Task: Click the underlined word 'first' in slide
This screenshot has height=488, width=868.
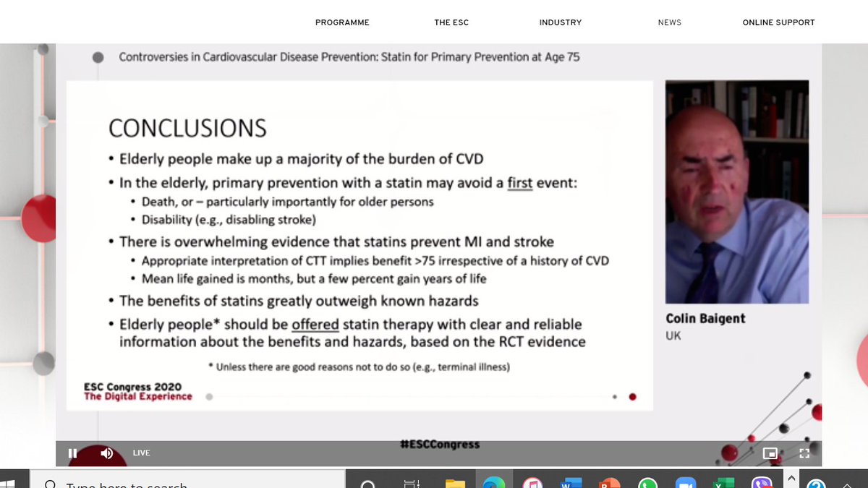Action: pos(520,183)
